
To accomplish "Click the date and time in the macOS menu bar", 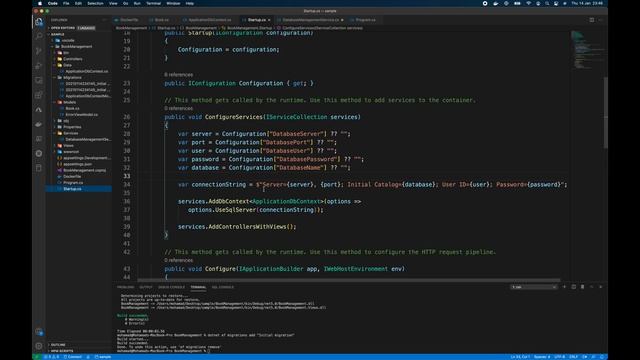I will point(587,3).
